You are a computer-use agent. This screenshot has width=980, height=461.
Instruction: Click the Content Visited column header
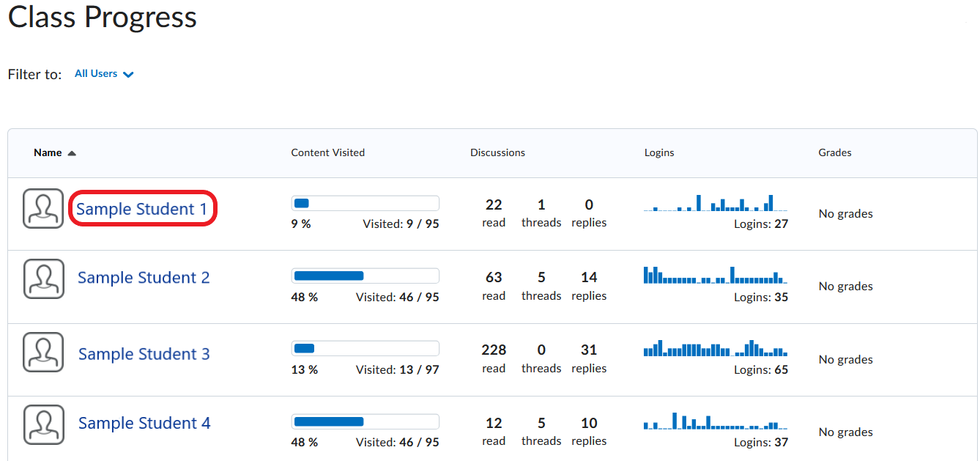pos(327,152)
